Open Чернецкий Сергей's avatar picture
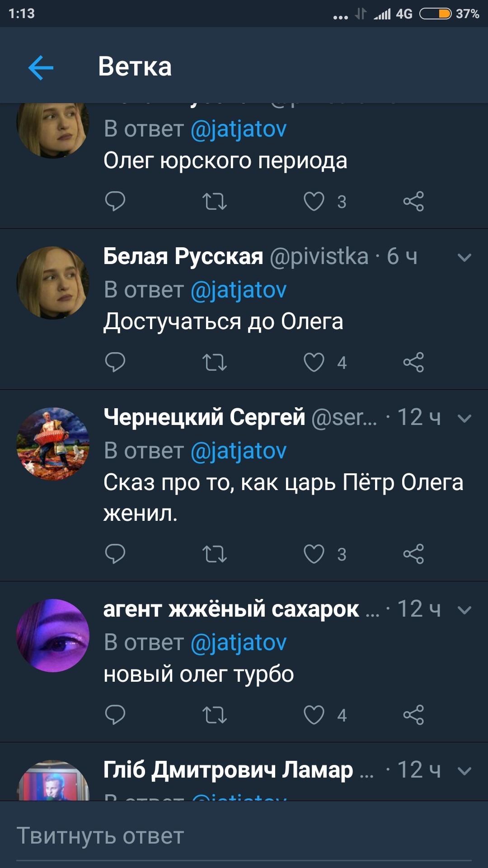Image resolution: width=488 pixels, height=868 pixels. (53, 444)
